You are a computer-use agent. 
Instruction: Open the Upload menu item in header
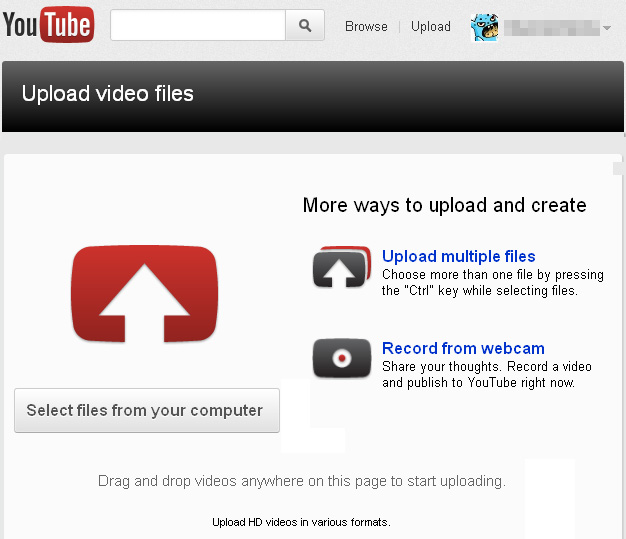(x=431, y=26)
